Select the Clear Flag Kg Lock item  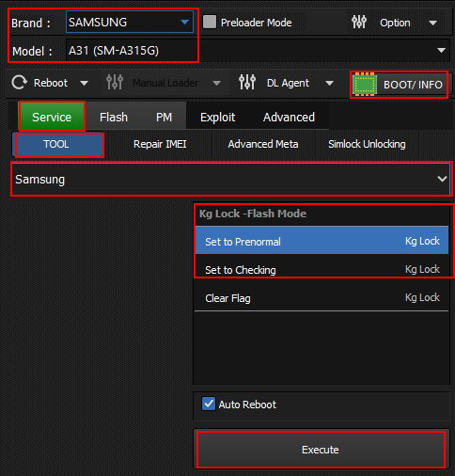[322, 298]
